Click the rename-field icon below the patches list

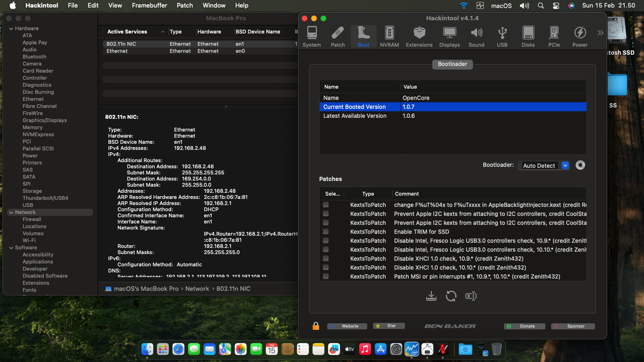click(x=471, y=296)
